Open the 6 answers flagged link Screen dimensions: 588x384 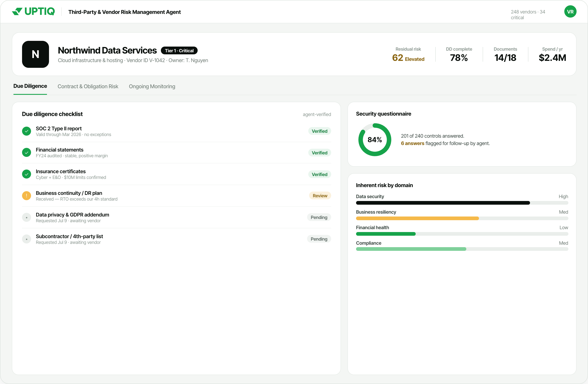412,143
